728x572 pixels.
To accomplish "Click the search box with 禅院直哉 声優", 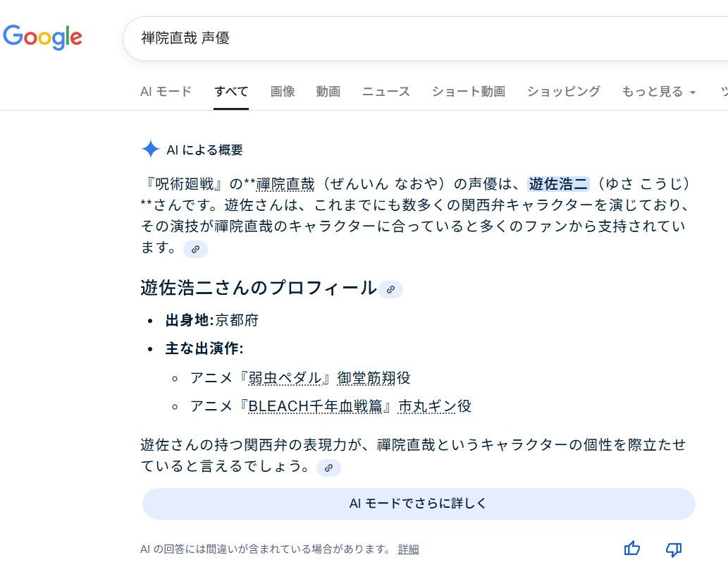I will pyautogui.click(x=425, y=39).
